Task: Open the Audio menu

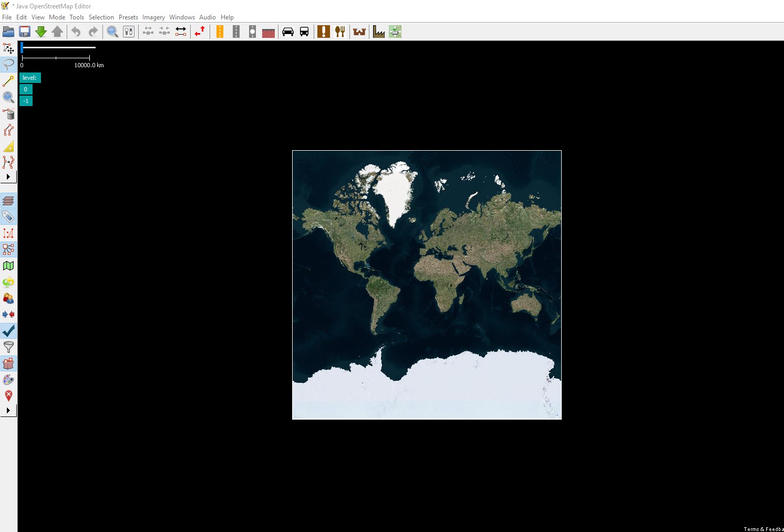Action: tap(208, 17)
